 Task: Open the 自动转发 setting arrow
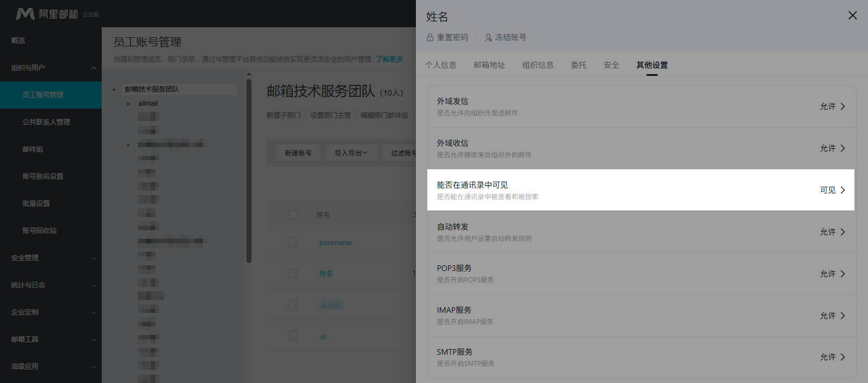pos(843,232)
